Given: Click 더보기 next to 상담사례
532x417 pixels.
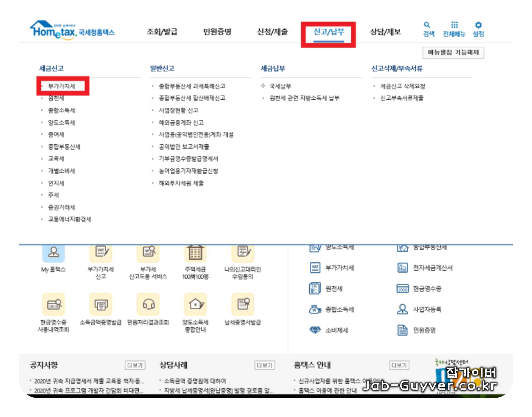Looking at the screenshot, I should [x=265, y=365].
